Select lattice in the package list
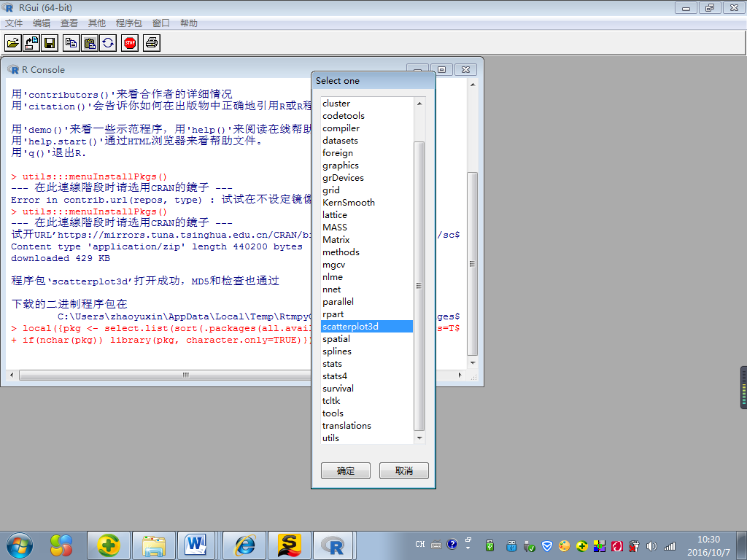This screenshot has width=747, height=560. pyautogui.click(x=367, y=215)
